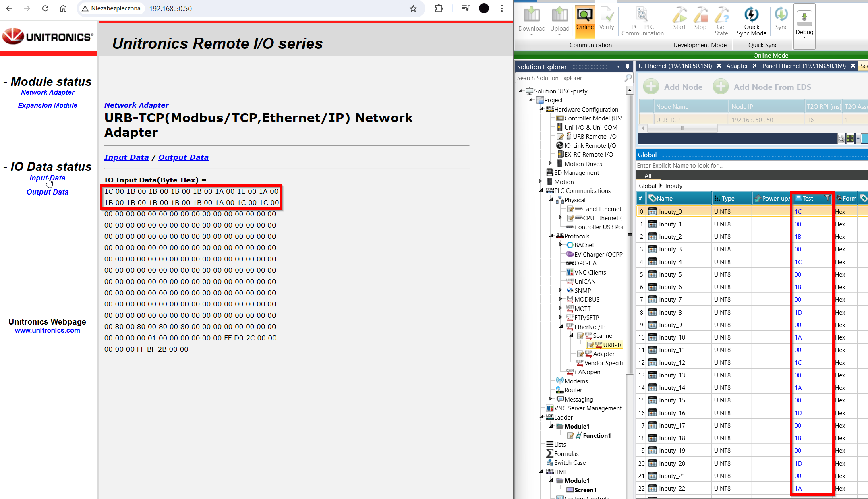868x499 pixels.
Task: Click Output Data link above IO data
Action: [183, 157]
